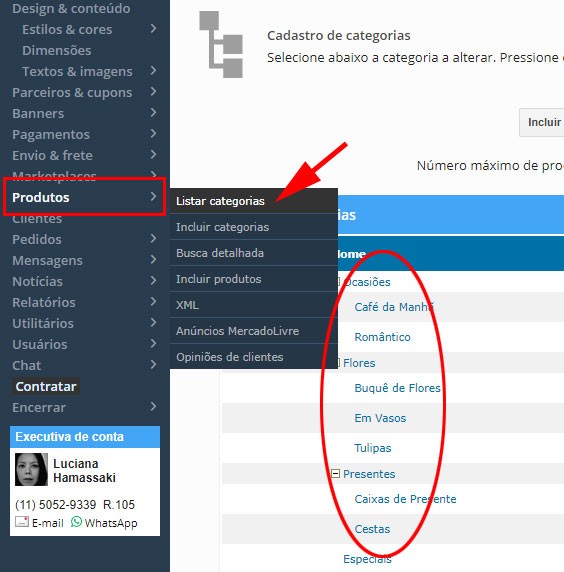Open the Produtos menu
564x572 pixels.
[x=85, y=197]
